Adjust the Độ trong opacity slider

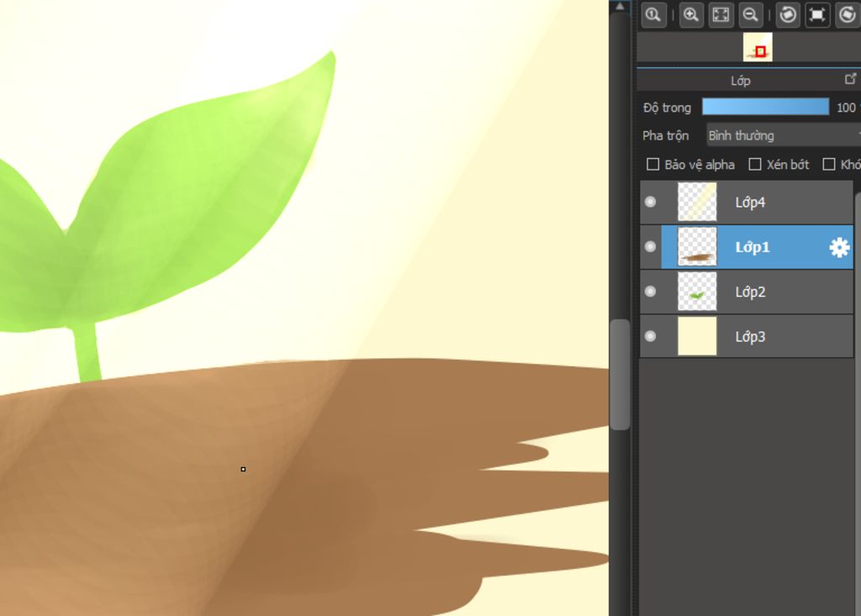[765, 107]
